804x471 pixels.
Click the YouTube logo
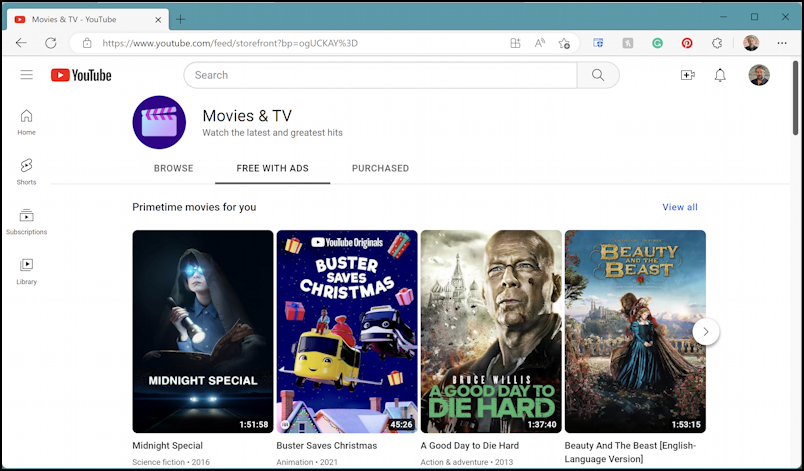(x=81, y=75)
